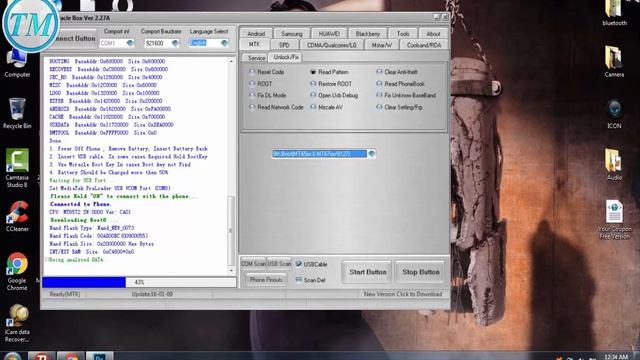The image size is (640, 360).
Task: Open the Chrome taskbar icon
Action: (x=70, y=356)
